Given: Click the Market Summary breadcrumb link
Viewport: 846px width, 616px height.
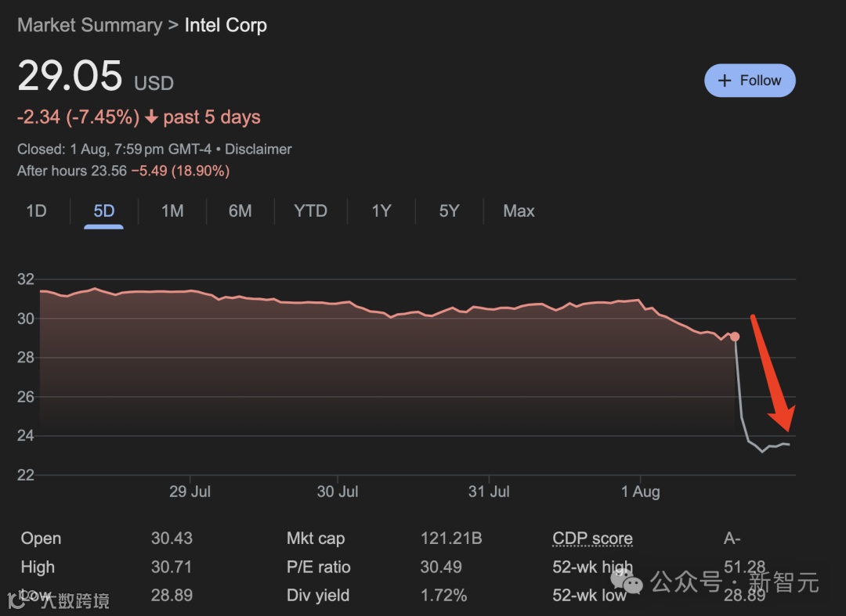Looking at the screenshot, I should pos(90,25).
